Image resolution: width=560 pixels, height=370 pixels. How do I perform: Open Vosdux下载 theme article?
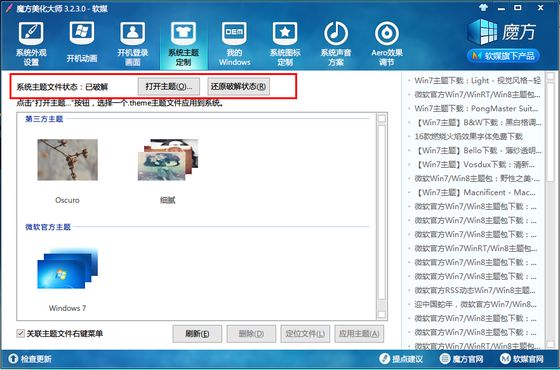pyautogui.click(x=474, y=164)
